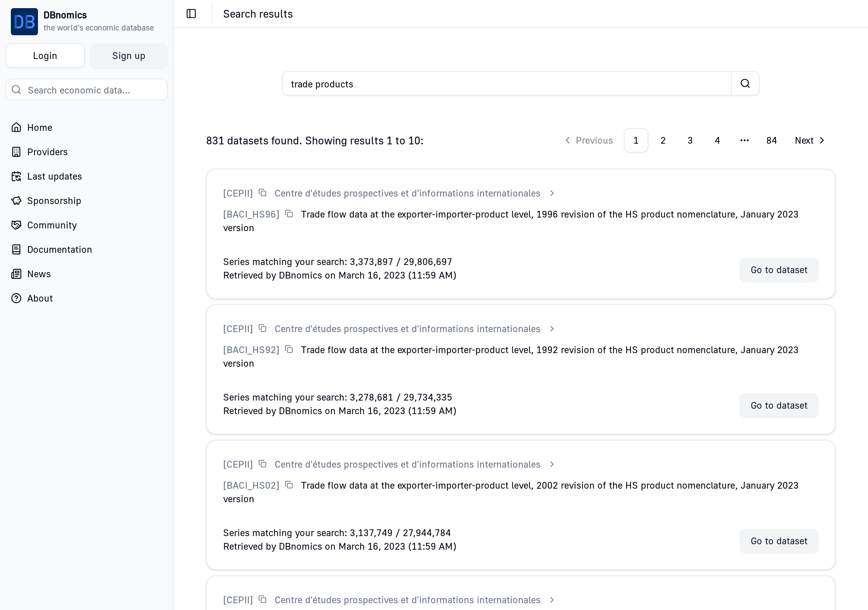Open provider chevron in BACI_HS02 card
The height and width of the screenshot is (610, 868).
(552, 464)
